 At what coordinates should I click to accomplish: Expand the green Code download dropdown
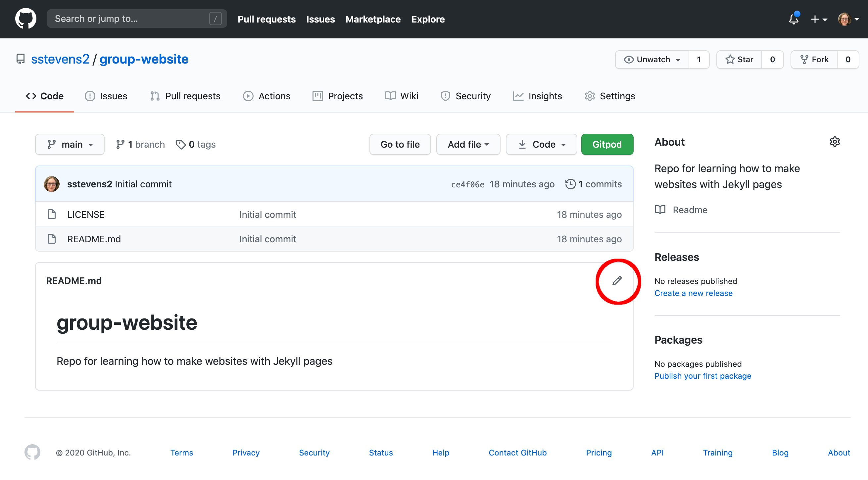point(541,144)
